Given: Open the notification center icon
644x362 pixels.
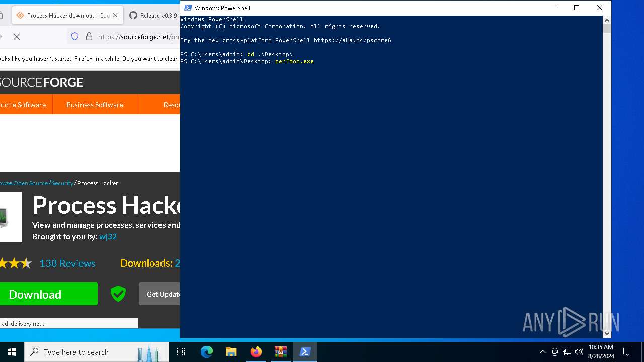Looking at the screenshot, I should (x=627, y=352).
